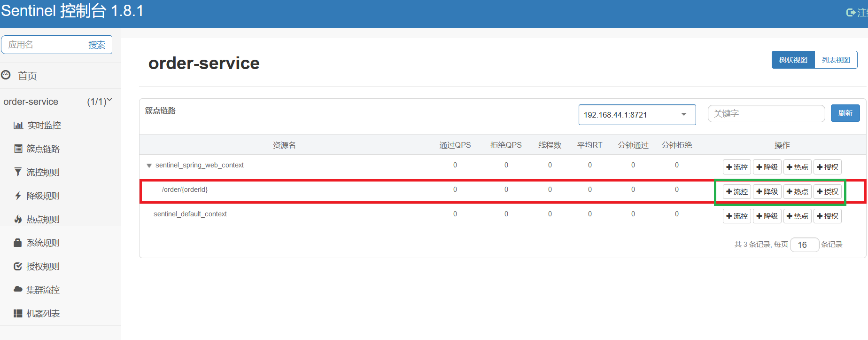Image resolution: width=868 pixels, height=340 pixels.
Task: Click the 搜索 button next to app name
Action: tap(97, 45)
